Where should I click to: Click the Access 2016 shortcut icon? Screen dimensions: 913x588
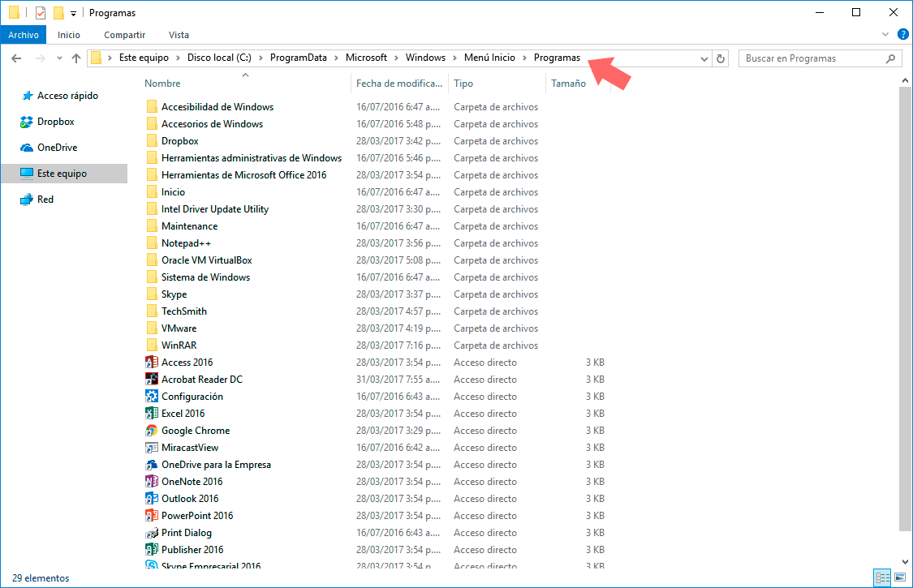coord(152,362)
